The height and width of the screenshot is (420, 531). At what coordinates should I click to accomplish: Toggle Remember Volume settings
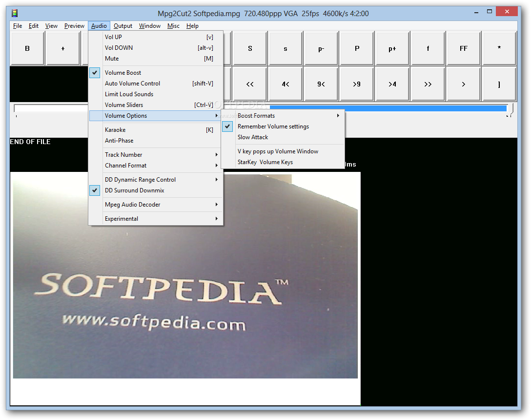coord(283,126)
